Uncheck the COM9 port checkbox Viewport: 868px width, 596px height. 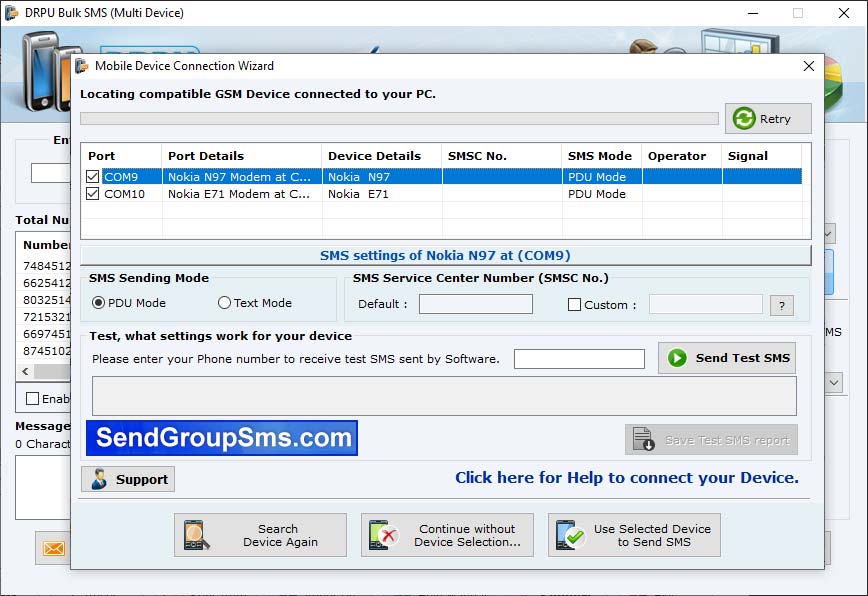tap(92, 175)
